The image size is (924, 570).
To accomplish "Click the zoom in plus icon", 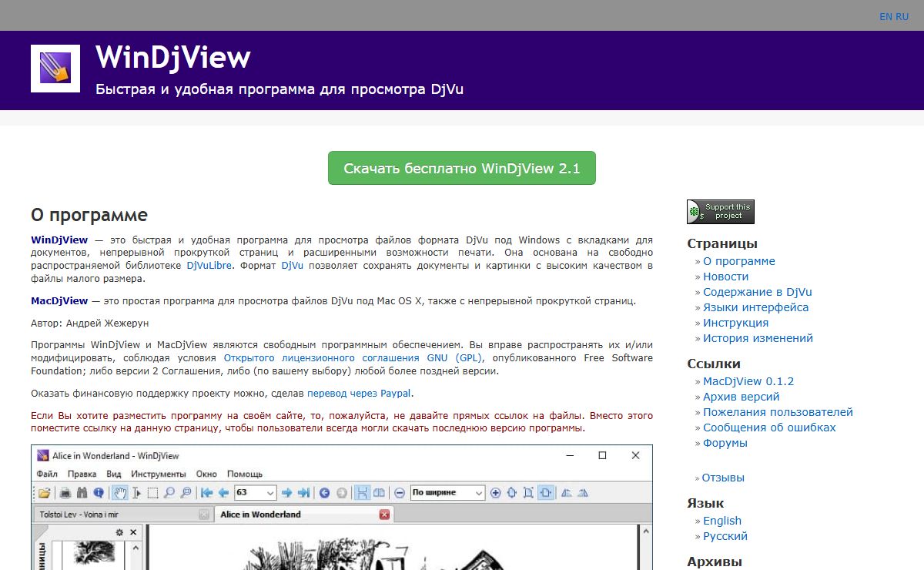I will 495,493.
